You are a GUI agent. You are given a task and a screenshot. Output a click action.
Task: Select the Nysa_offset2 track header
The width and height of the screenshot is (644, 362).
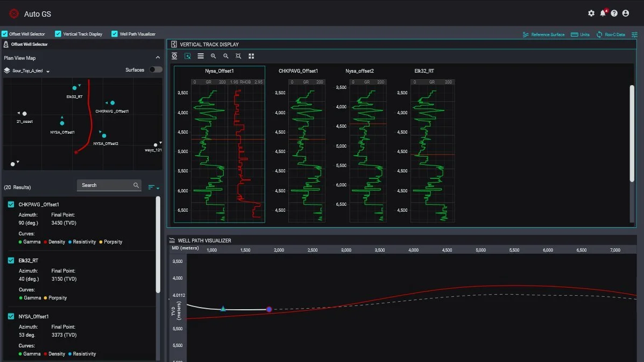pyautogui.click(x=359, y=71)
